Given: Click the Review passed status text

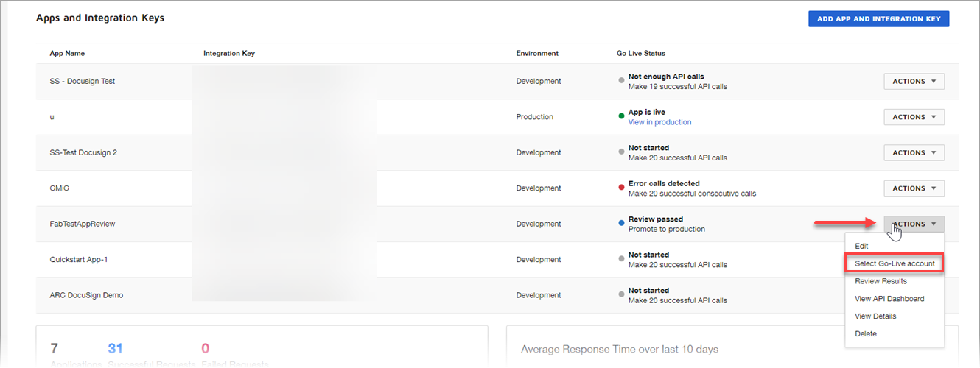Looking at the screenshot, I should [x=656, y=219].
